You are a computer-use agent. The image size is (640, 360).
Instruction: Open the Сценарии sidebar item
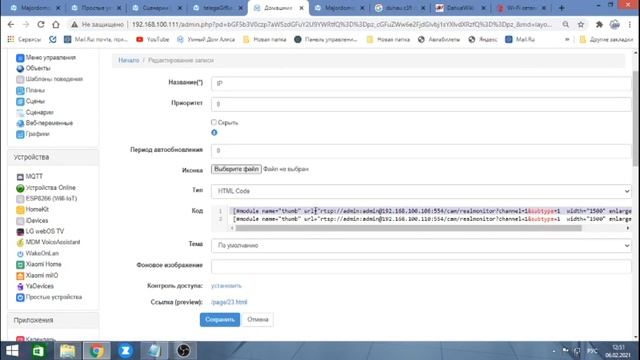pyautogui.click(x=35, y=112)
